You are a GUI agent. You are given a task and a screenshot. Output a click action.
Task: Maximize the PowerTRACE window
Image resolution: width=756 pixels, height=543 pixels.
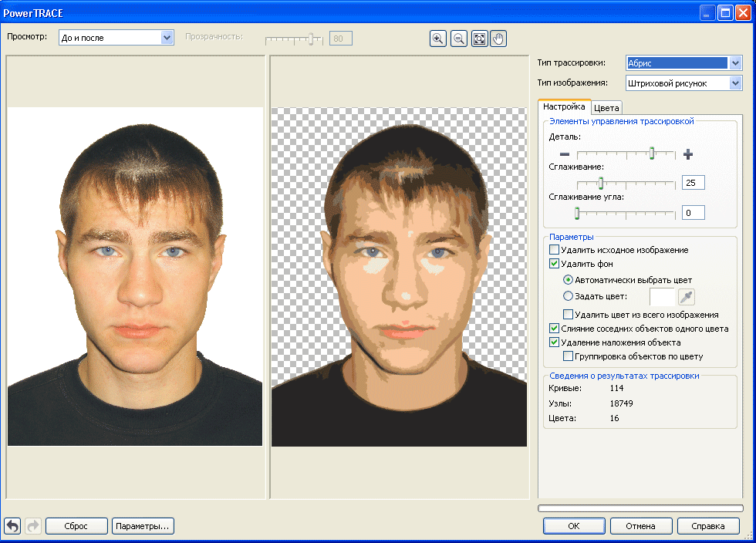[724, 13]
